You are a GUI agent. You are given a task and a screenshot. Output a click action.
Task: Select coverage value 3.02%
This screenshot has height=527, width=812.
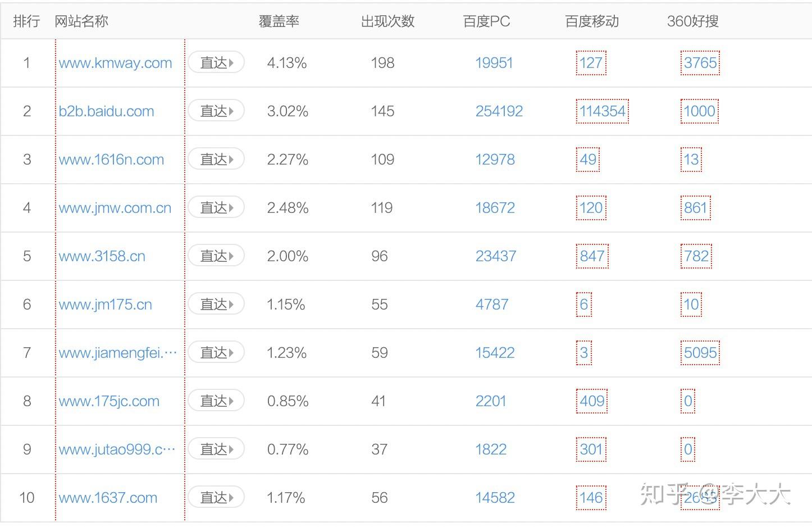point(288,111)
